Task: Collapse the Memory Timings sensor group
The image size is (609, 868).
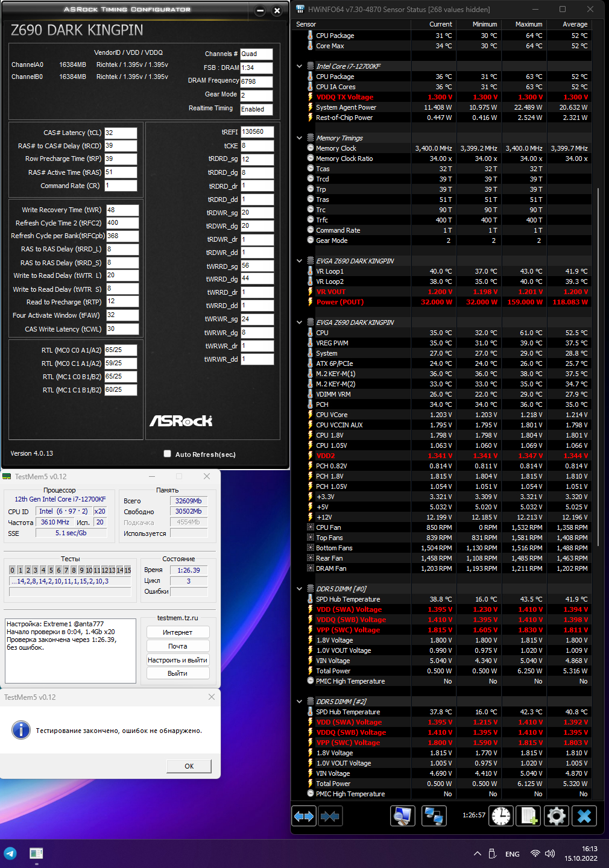Action: 300,138
